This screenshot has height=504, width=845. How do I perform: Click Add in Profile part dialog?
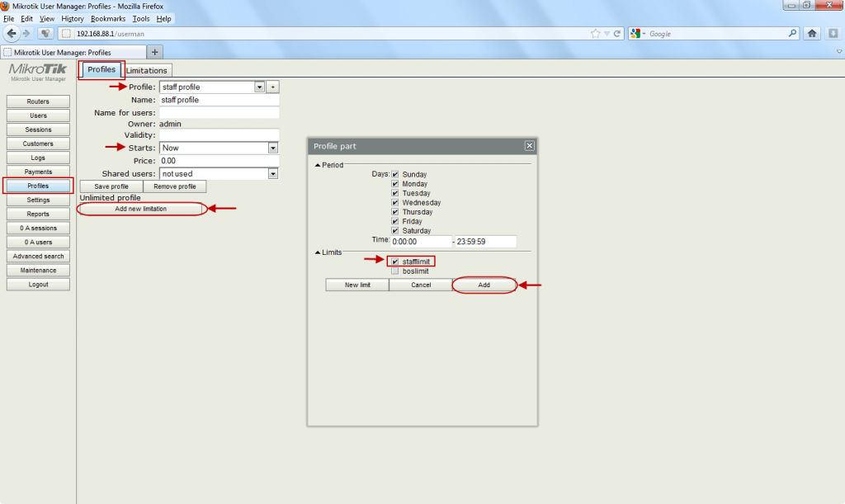[x=484, y=285]
